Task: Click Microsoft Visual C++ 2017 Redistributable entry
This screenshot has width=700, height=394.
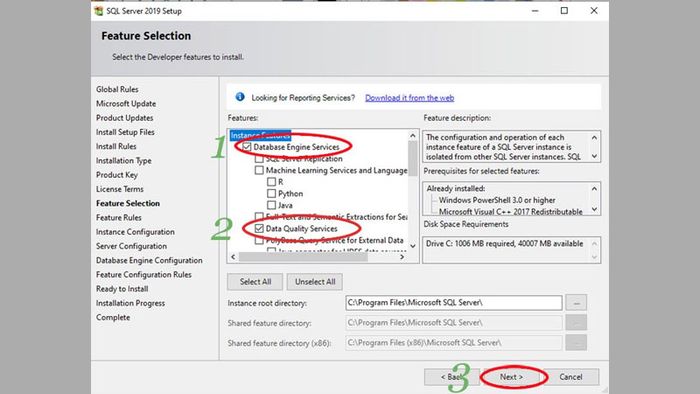Action: point(511,212)
